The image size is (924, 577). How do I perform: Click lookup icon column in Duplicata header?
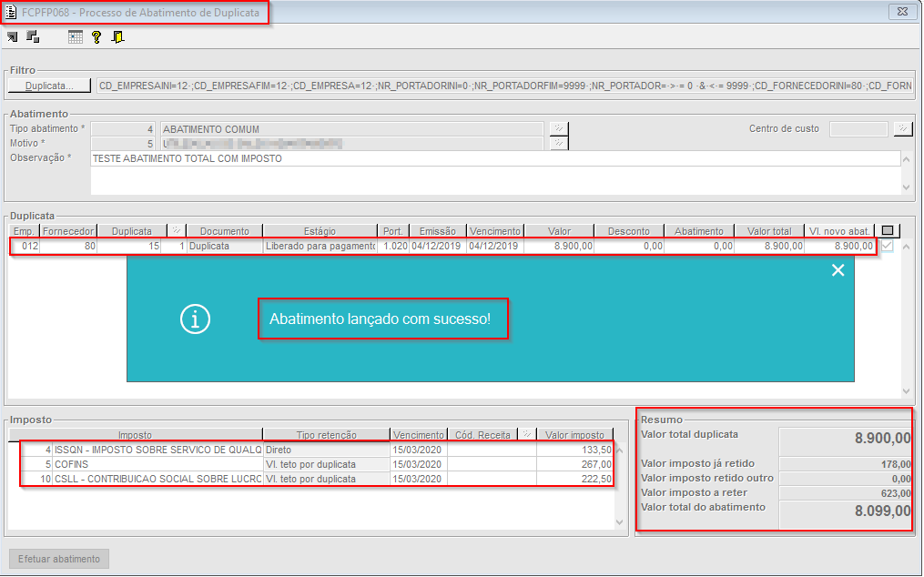click(177, 231)
